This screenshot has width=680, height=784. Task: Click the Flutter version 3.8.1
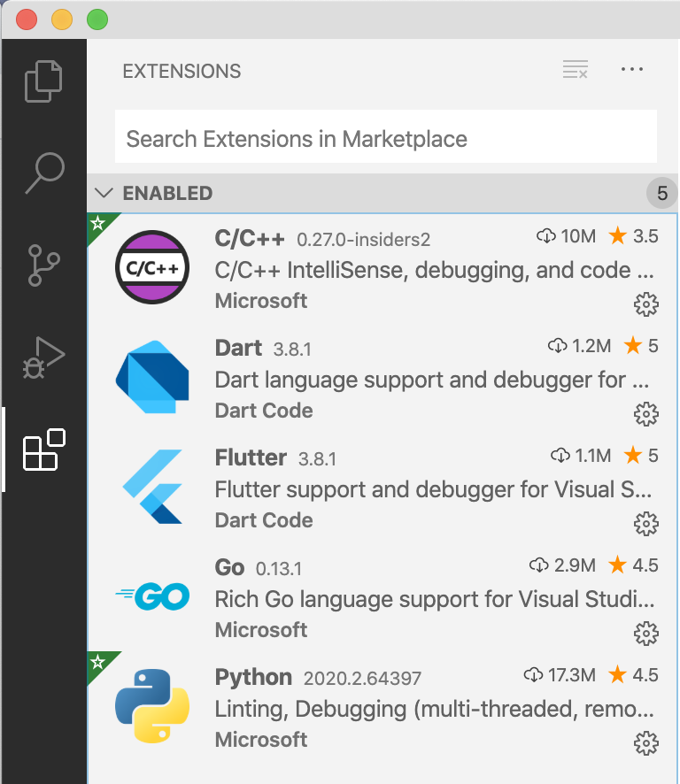317,459
